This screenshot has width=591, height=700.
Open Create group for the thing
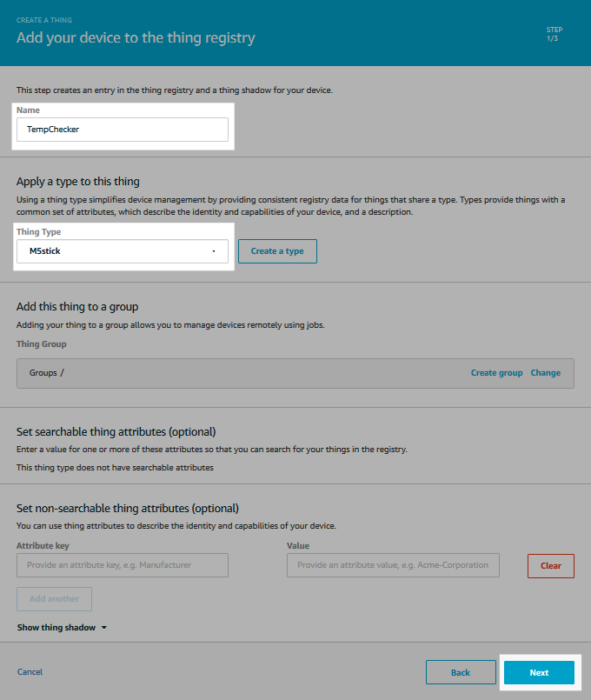pyautogui.click(x=496, y=372)
